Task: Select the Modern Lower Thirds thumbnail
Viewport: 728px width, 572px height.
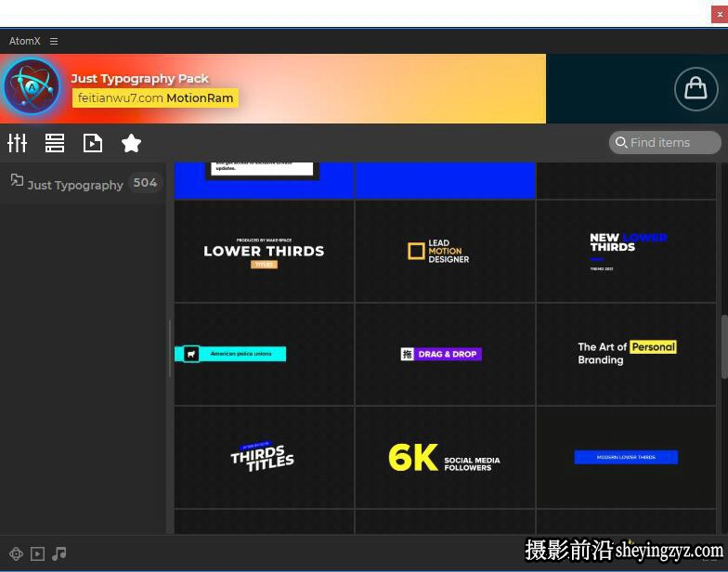Action: click(626, 457)
